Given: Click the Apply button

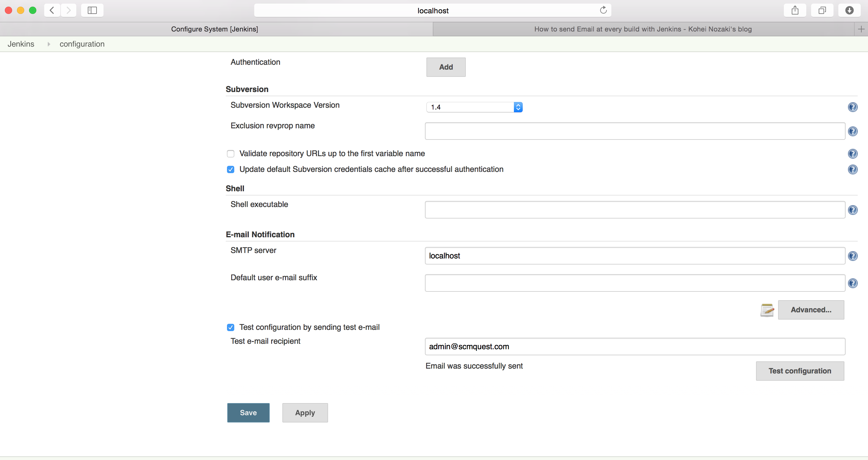Looking at the screenshot, I should 305,412.
